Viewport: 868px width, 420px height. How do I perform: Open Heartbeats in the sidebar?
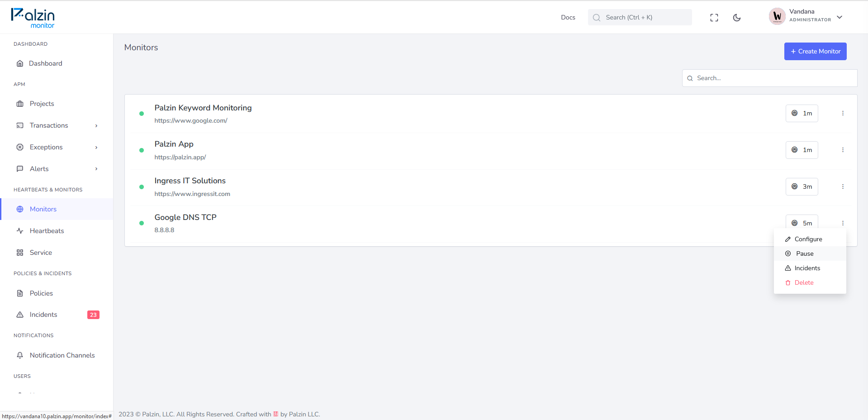[57, 231]
